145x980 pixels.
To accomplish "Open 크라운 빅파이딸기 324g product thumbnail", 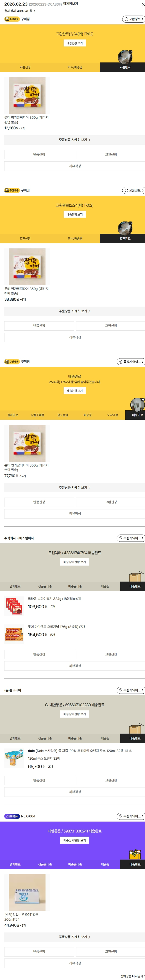I will (14, 606).
